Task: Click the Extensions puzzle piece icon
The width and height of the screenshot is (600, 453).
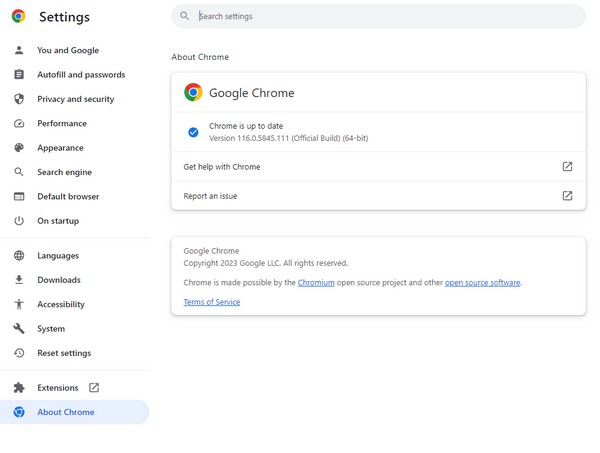Action: (19, 388)
